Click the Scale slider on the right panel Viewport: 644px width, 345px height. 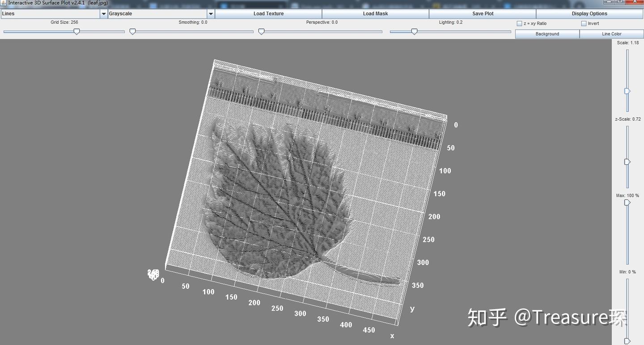(x=627, y=91)
